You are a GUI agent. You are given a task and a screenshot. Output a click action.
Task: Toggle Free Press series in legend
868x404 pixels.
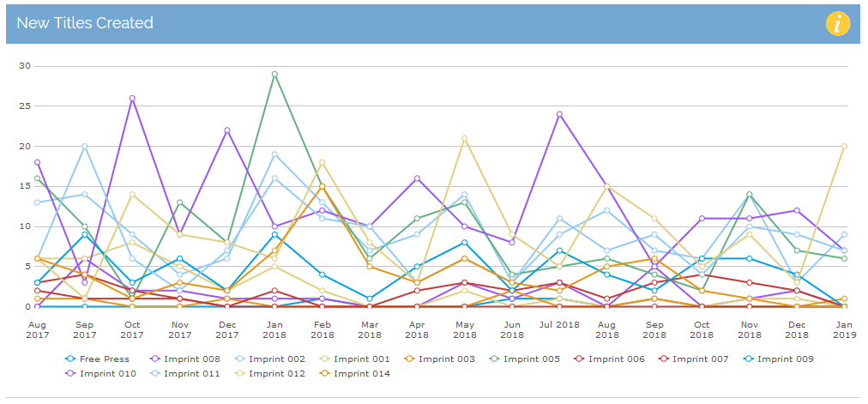(101, 359)
